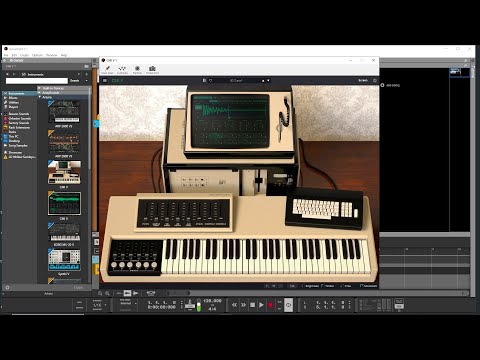This screenshot has width=480, height=360.
Task: Click the zoom in magnifier icon
Action: click(107, 293)
